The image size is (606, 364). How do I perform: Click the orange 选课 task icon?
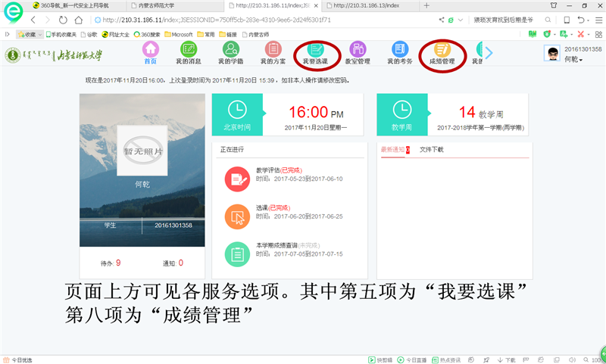237,216
